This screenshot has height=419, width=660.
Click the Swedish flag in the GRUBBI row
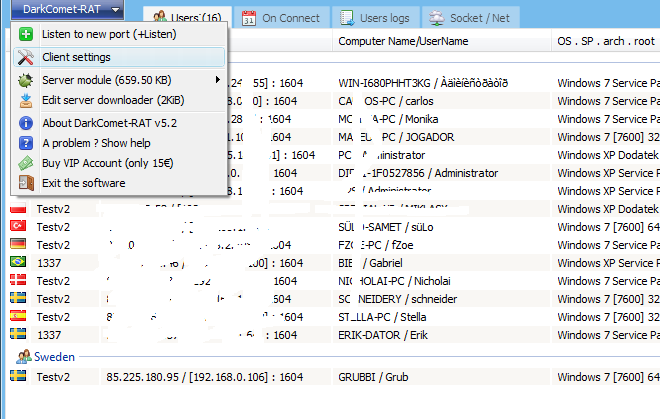18,376
